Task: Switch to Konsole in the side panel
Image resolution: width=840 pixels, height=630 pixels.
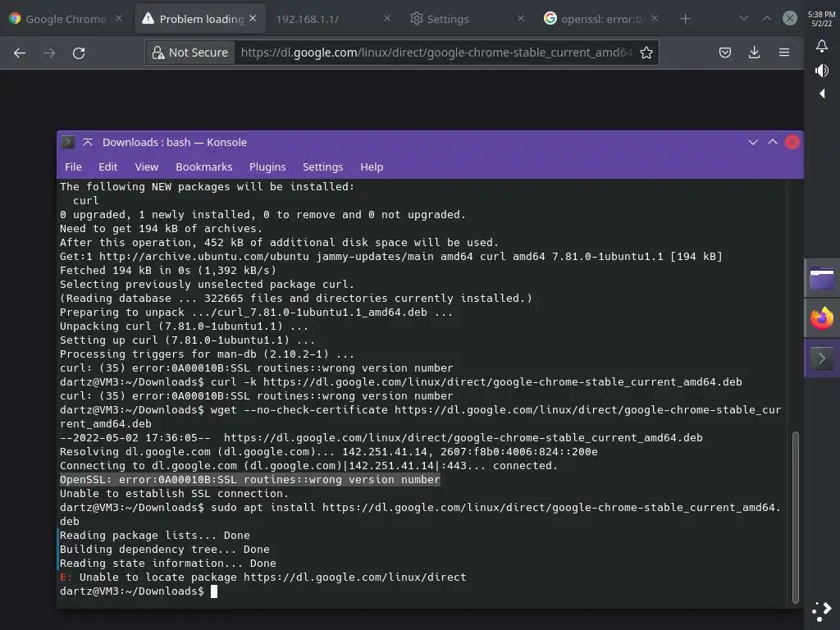Action: [822, 358]
